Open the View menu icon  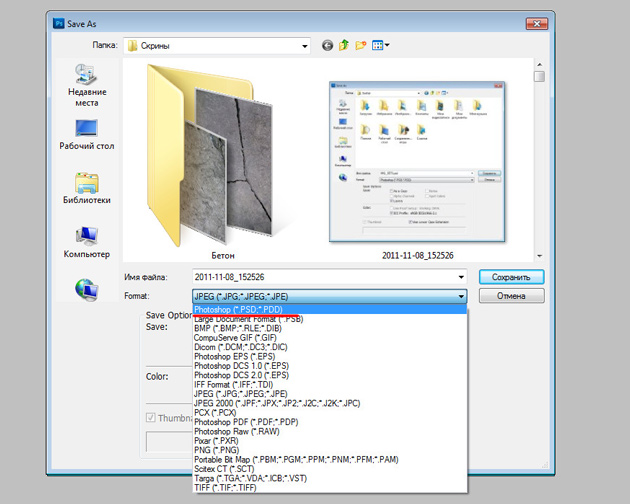pos(380,45)
